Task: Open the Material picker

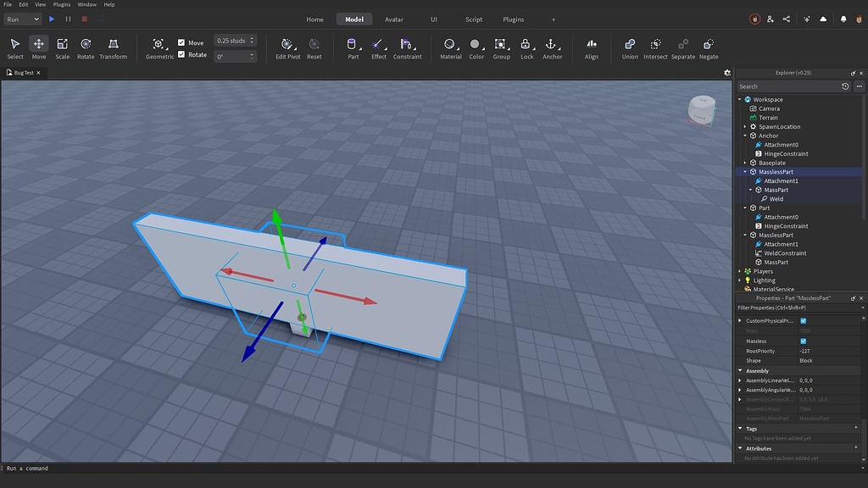Action: pos(451,48)
